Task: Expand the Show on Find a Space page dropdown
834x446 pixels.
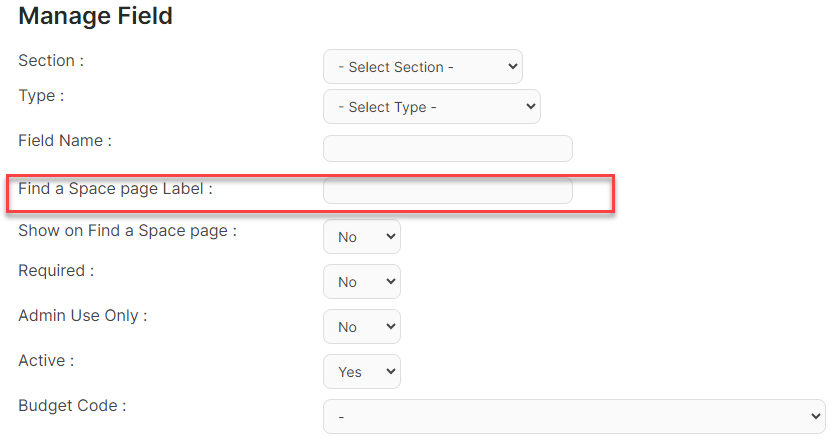Action: click(x=362, y=237)
